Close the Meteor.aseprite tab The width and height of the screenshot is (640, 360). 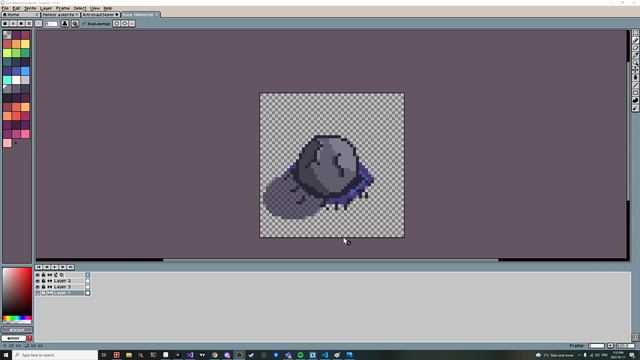click(77, 15)
